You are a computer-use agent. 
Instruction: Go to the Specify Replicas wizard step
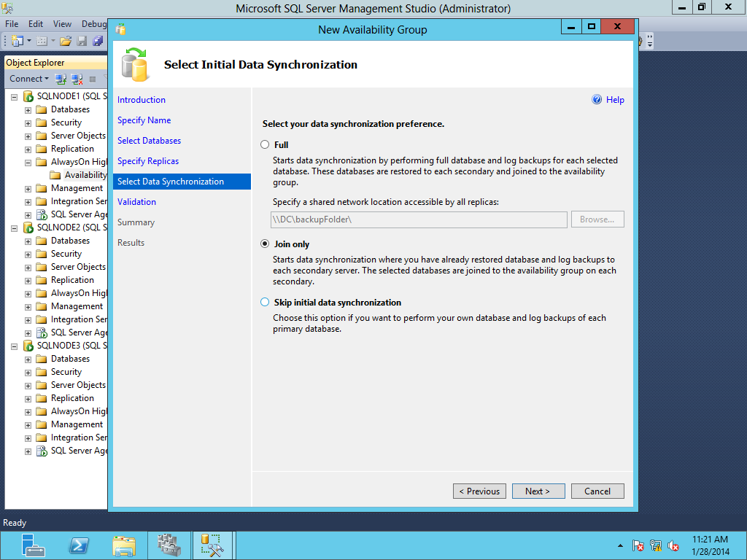pos(148,161)
